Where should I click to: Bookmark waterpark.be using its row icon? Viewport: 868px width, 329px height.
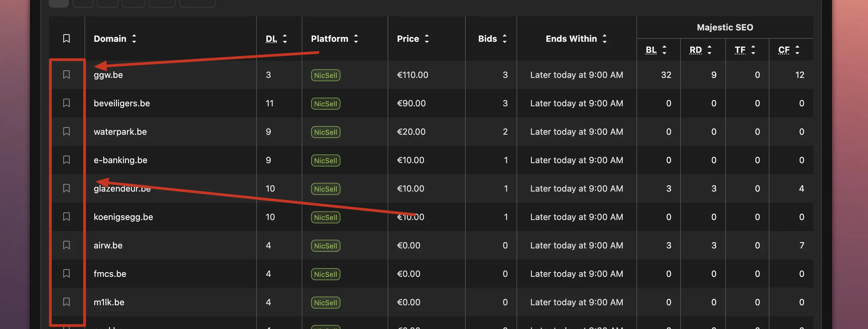pyautogui.click(x=66, y=131)
